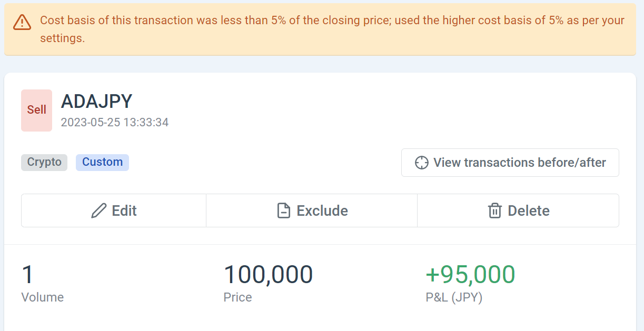Click the warning triangle icon in alert
This screenshot has height=331, width=644.
point(22,22)
